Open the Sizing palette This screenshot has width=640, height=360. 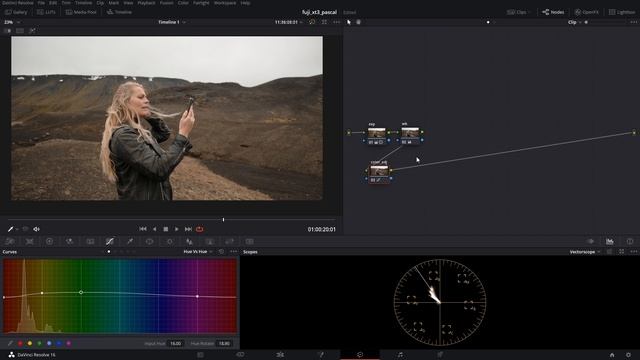click(229, 241)
